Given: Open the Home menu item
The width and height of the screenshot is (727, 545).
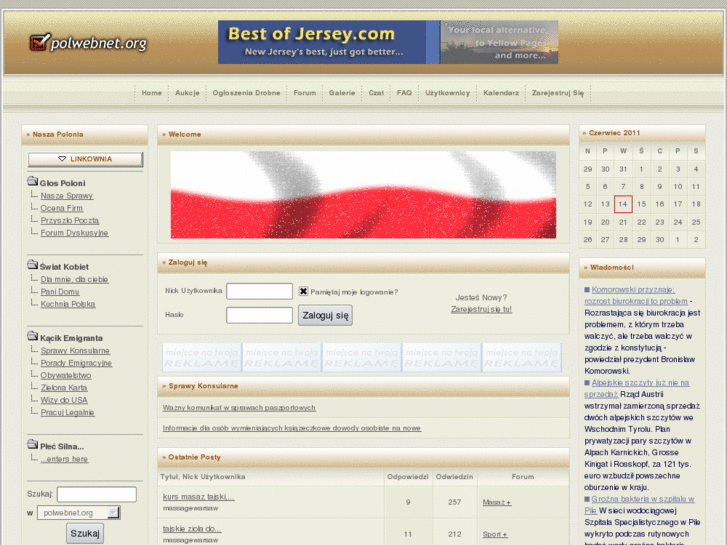Looking at the screenshot, I should [x=152, y=93].
